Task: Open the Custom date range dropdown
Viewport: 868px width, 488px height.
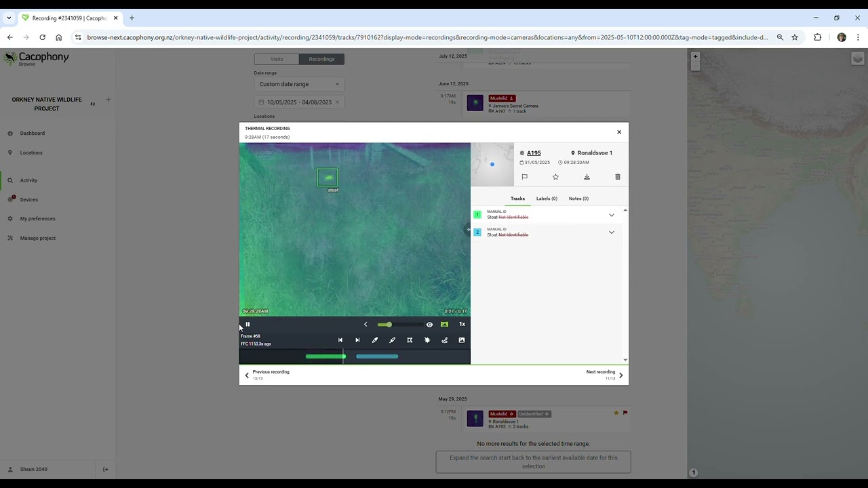Action: 299,84
